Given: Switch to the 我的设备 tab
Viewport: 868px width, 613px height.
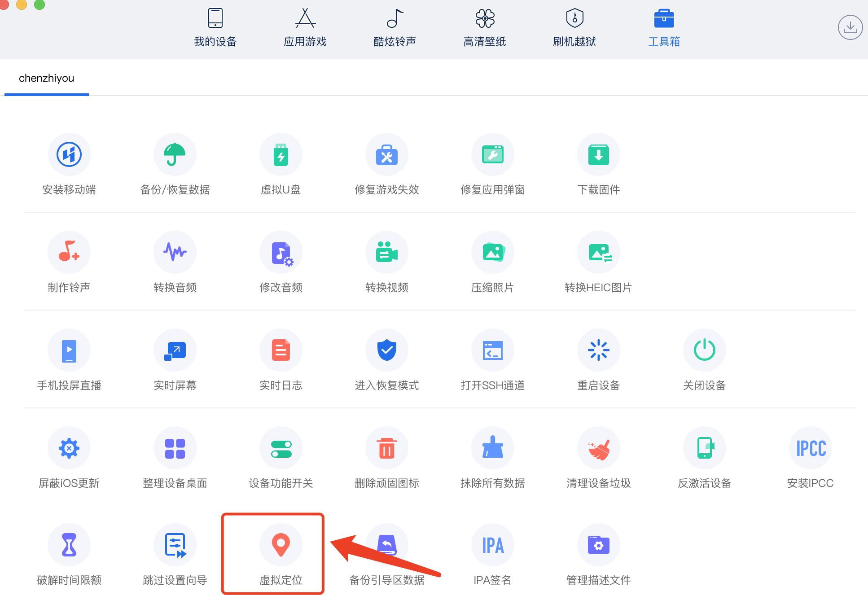Looking at the screenshot, I should 215,28.
